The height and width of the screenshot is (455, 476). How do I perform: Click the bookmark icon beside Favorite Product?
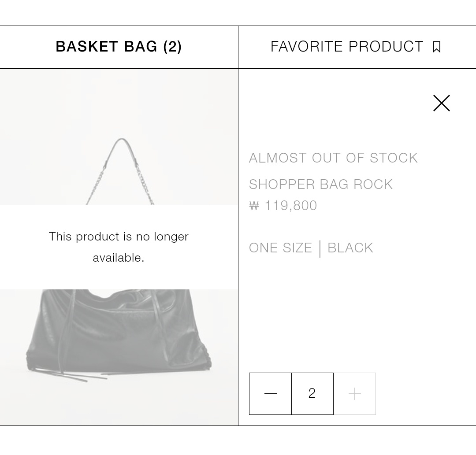436,47
